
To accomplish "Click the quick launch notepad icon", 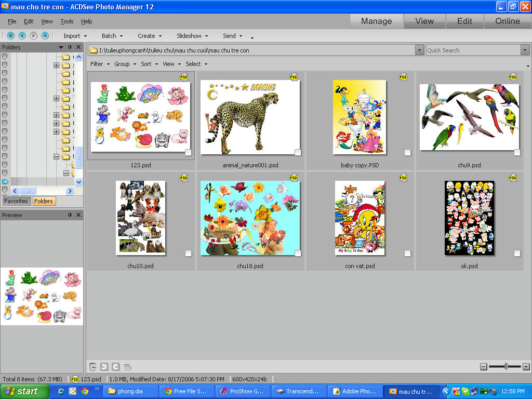I will coord(73,391).
